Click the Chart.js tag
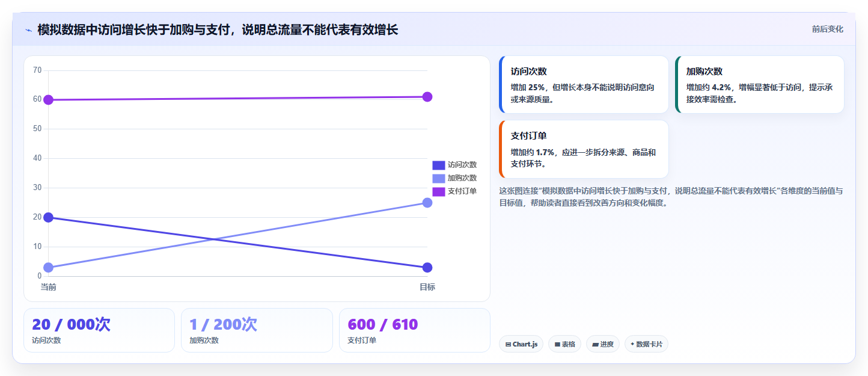Image resolution: width=868 pixels, height=376 pixels. pos(521,344)
